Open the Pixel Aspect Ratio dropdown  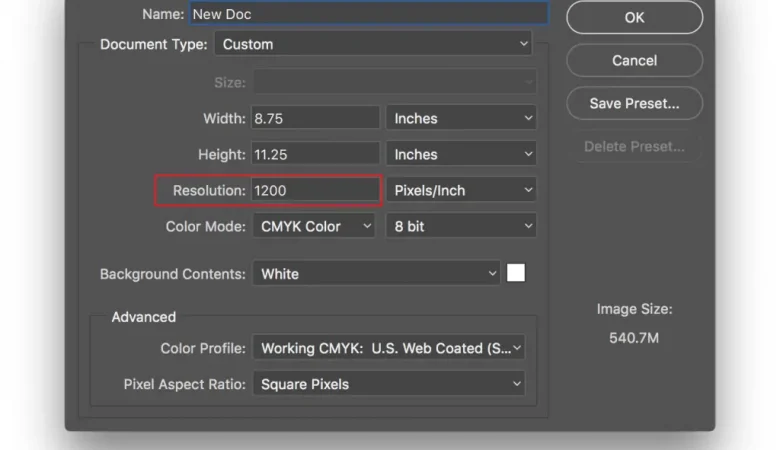(x=388, y=383)
